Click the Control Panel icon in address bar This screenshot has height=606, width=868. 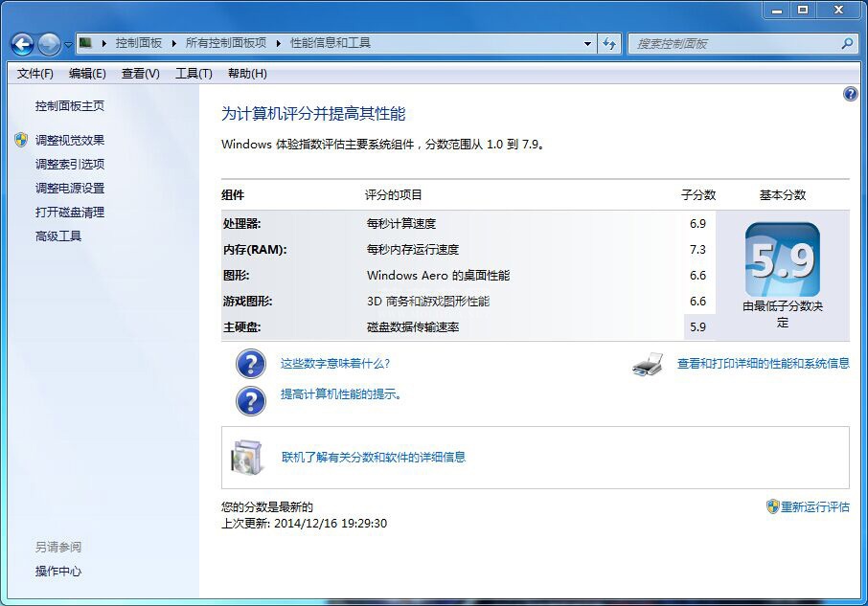[85, 42]
